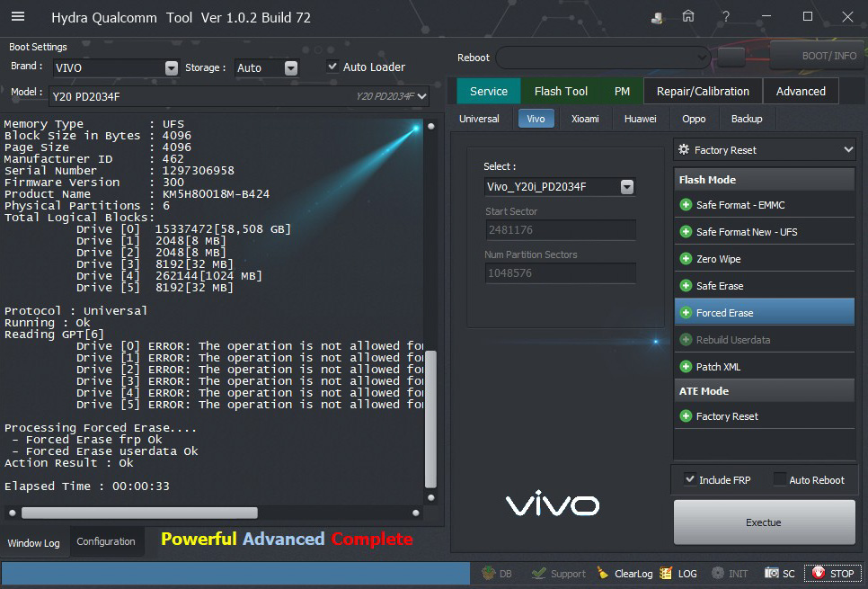Click the home icon in title bar
The width and height of the screenshot is (868, 589).
pos(688,17)
